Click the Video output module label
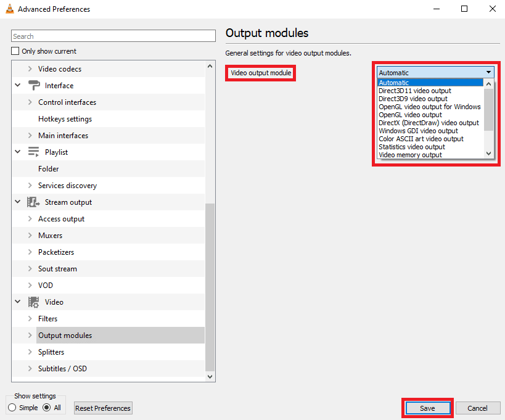Screen dimensions: 505x420 pyautogui.click(x=261, y=73)
